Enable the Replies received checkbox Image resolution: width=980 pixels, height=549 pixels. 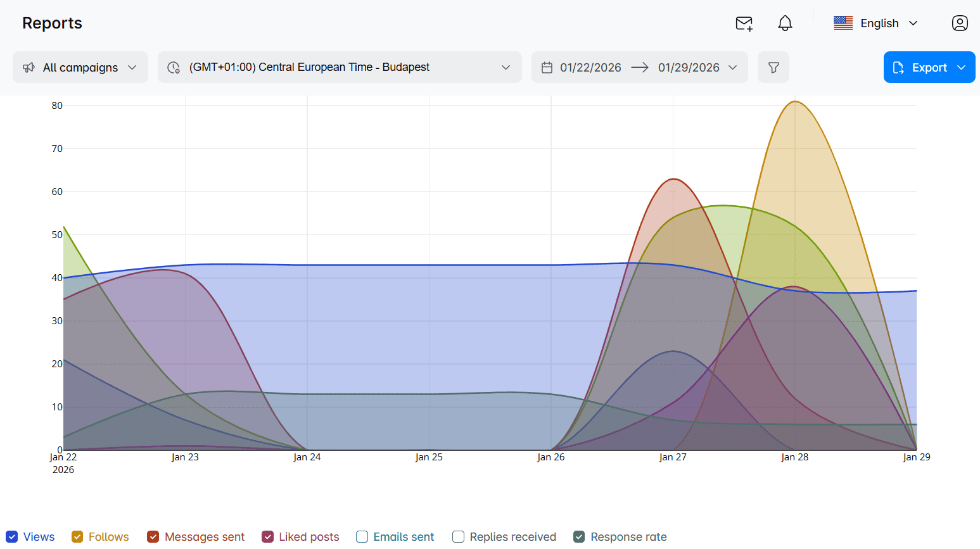[x=457, y=536]
